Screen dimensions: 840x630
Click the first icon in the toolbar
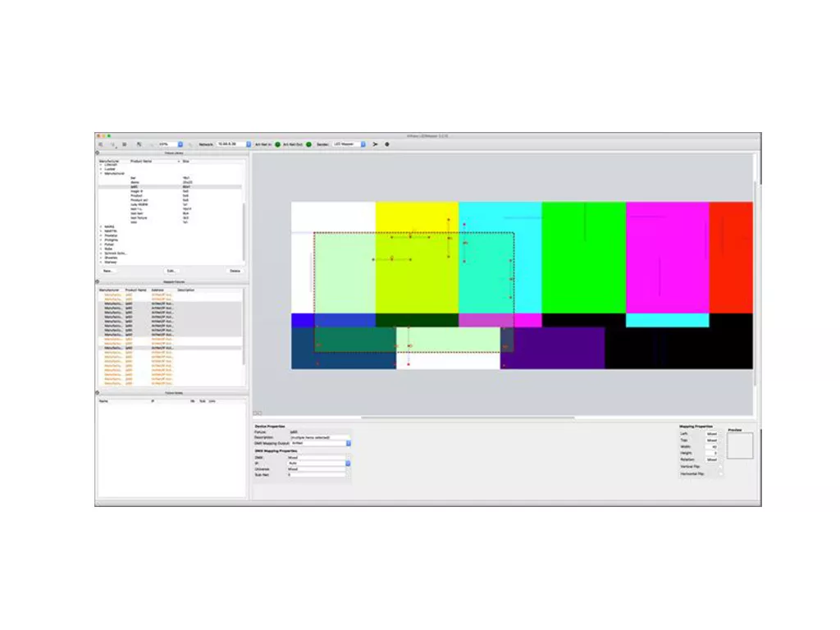coord(101,144)
